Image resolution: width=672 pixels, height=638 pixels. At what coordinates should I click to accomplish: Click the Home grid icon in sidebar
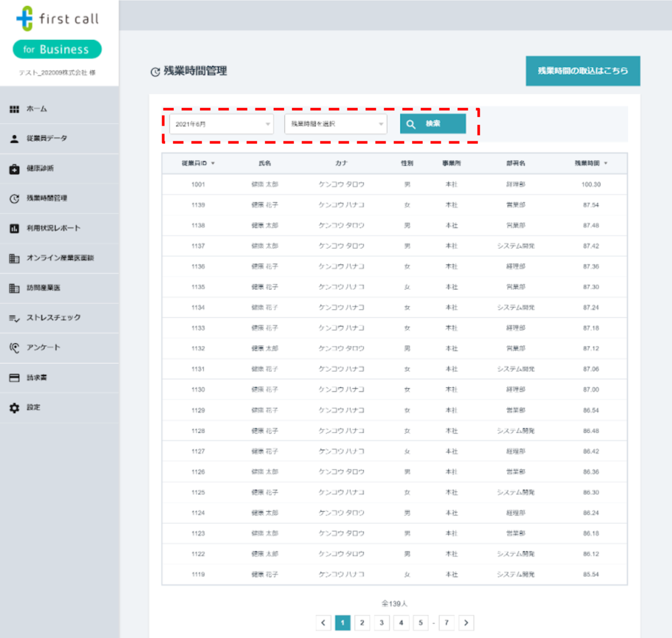[x=14, y=109]
